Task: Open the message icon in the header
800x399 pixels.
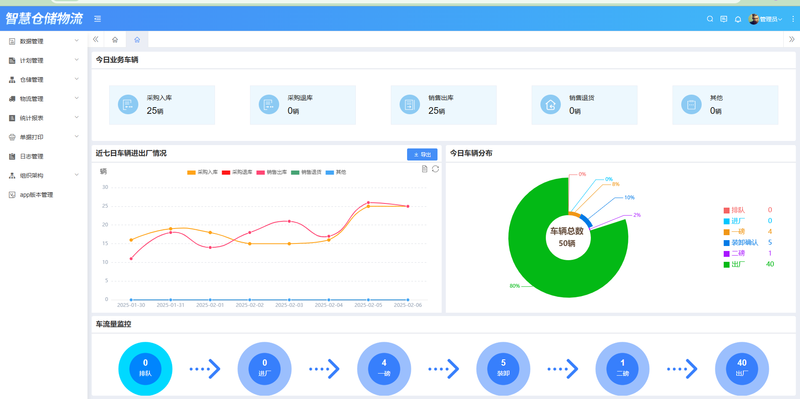Action: 723,19
